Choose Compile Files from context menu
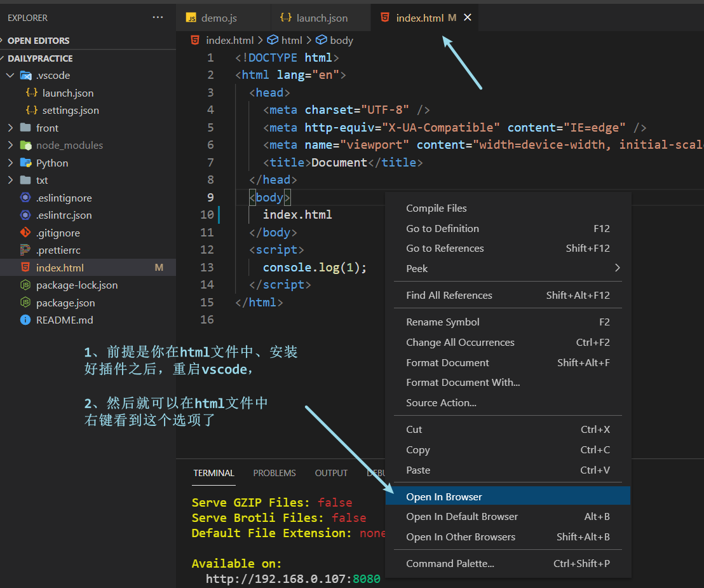The width and height of the screenshot is (704, 588). (508, 208)
